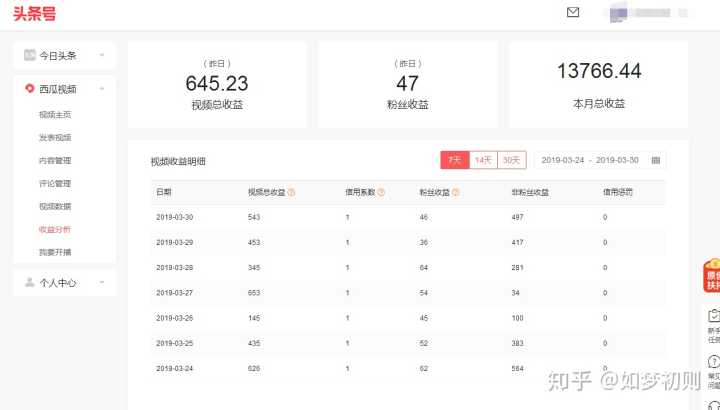Image resolution: width=720 pixels, height=410 pixels.
Task: Click the 今日头条 sidebar icon
Action: pos(30,56)
